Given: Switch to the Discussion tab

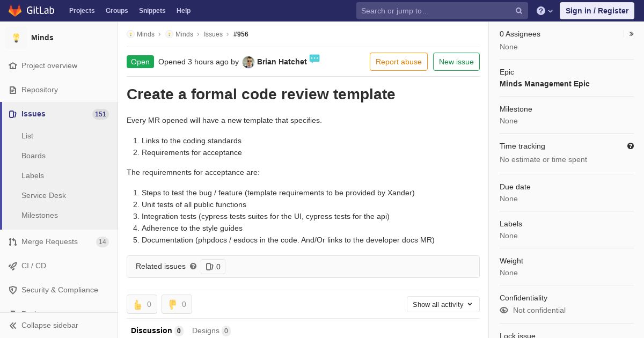Looking at the screenshot, I should [x=157, y=330].
